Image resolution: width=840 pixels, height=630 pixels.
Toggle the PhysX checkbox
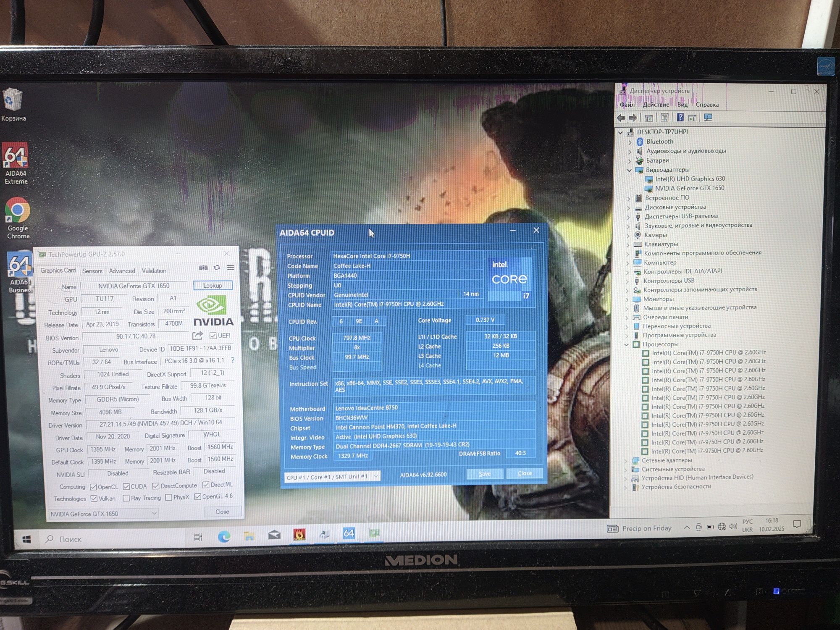pyautogui.click(x=168, y=497)
